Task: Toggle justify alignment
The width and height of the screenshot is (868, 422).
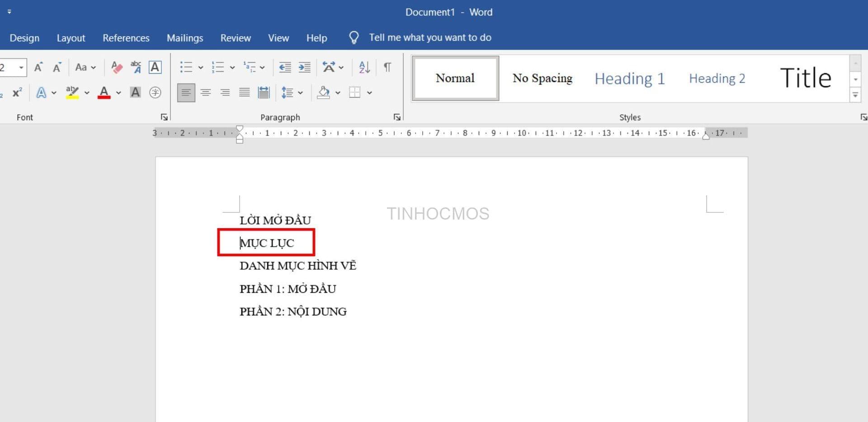Action: coord(244,93)
